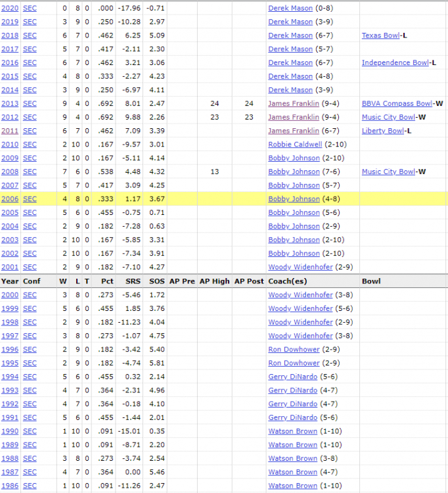
Task: Open the Texas Bowl link
Action: click(380, 35)
